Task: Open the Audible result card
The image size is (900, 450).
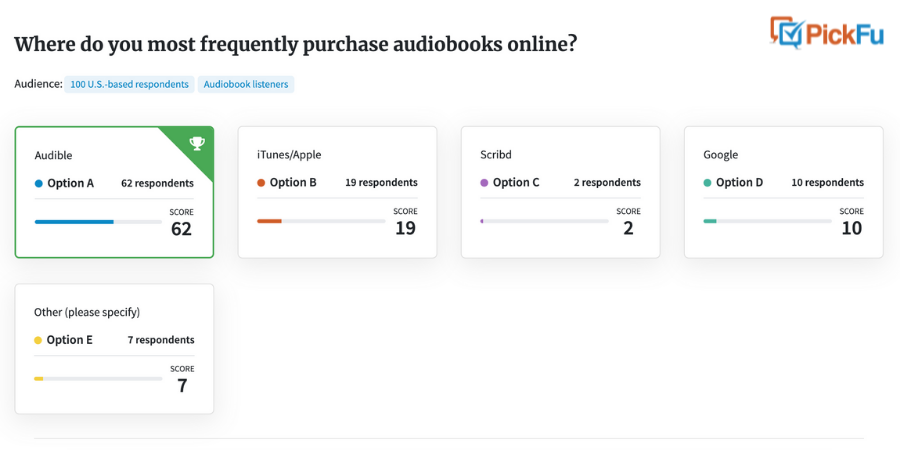Action: pos(114,192)
